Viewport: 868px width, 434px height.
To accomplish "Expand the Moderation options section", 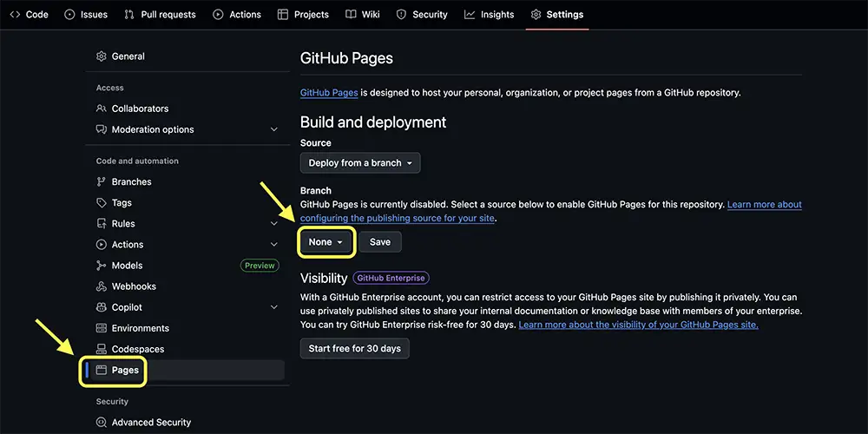I will point(274,130).
